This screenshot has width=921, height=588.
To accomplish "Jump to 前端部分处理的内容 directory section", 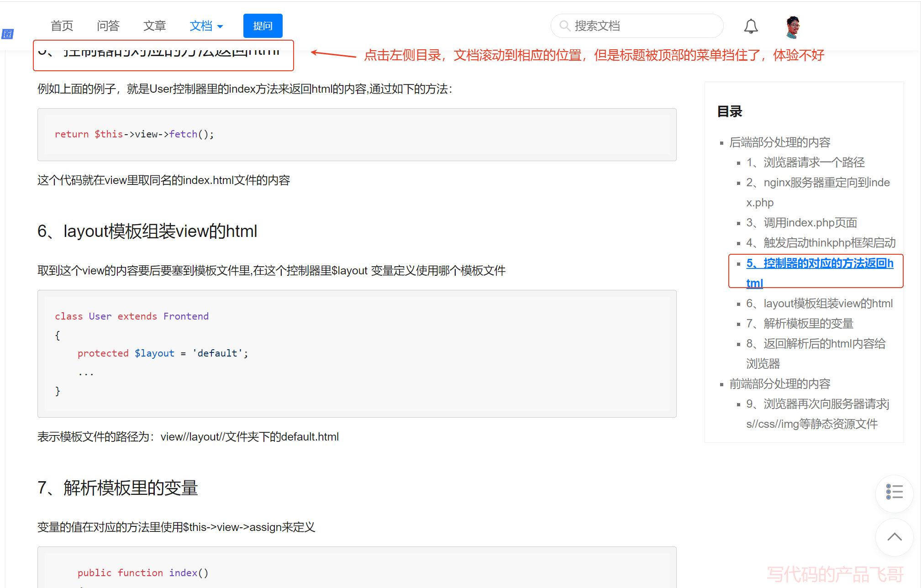I will coord(779,384).
